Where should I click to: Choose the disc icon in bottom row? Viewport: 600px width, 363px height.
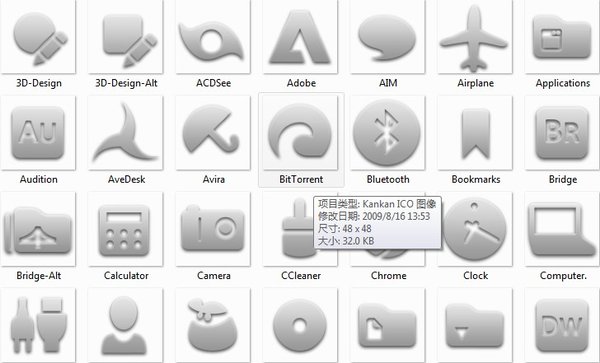click(x=300, y=325)
